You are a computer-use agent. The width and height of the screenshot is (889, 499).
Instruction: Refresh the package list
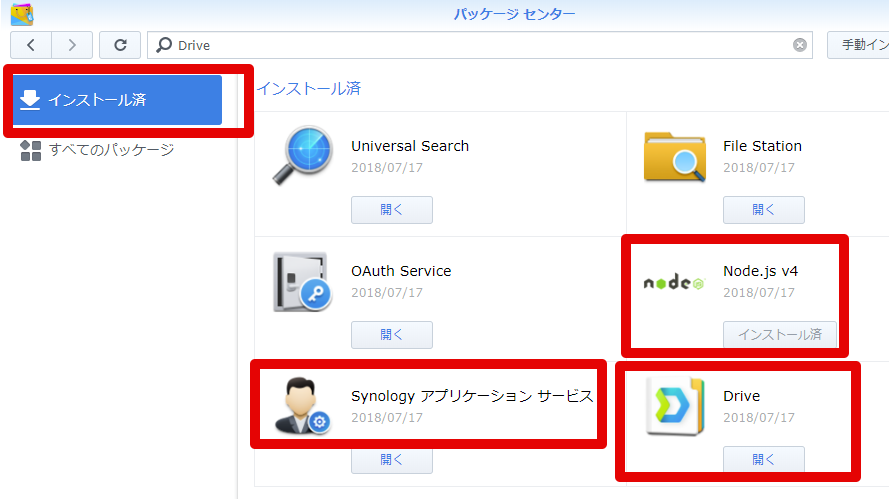coord(120,45)
